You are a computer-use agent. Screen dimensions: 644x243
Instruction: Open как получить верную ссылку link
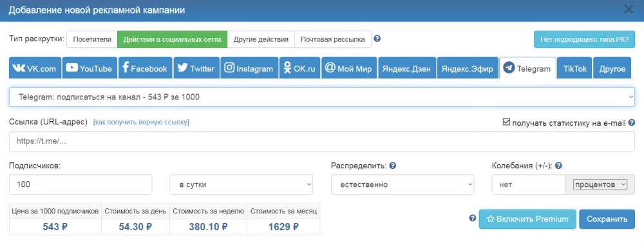coord(141,122)
